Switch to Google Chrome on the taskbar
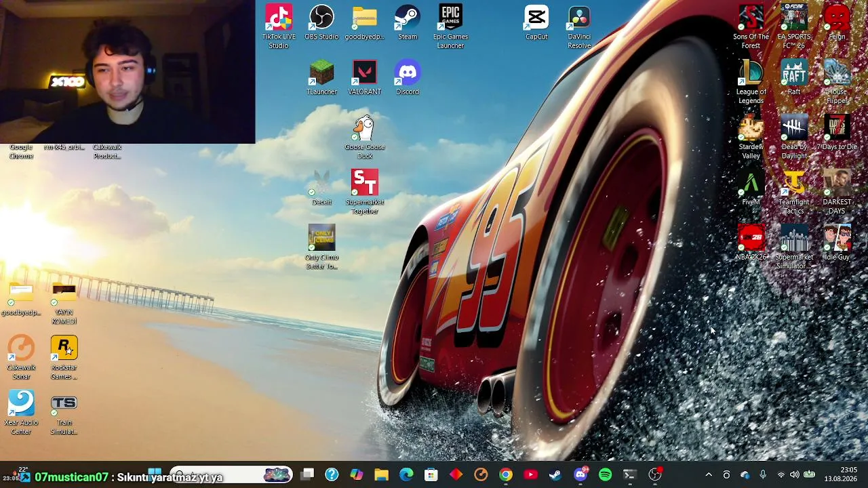 (506, 475)
